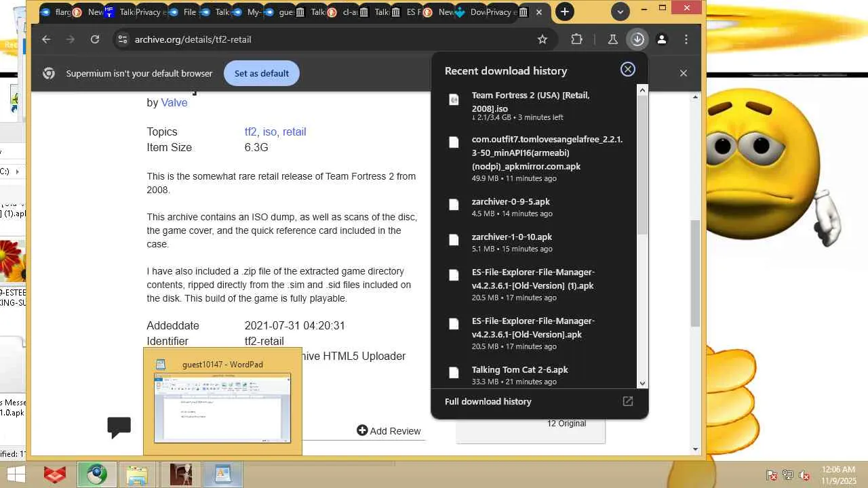Dismiss the default browser infobar
This screenshot has height=488, width=868.
pyautogui.click(x=684, y=73)
